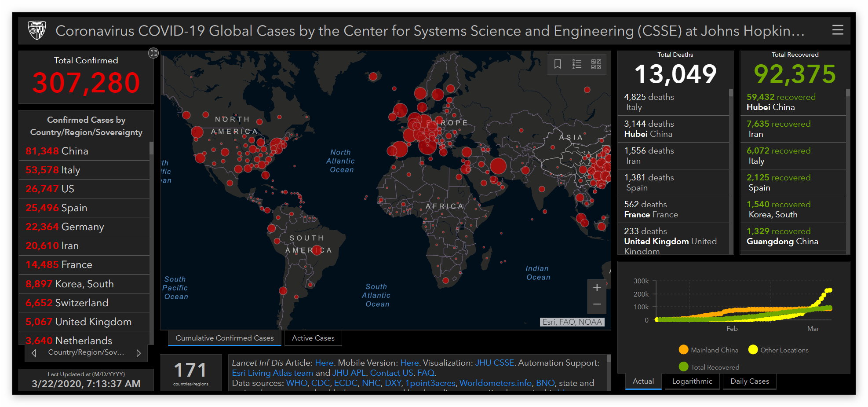Open map bookmarks icon

point(558,64)
